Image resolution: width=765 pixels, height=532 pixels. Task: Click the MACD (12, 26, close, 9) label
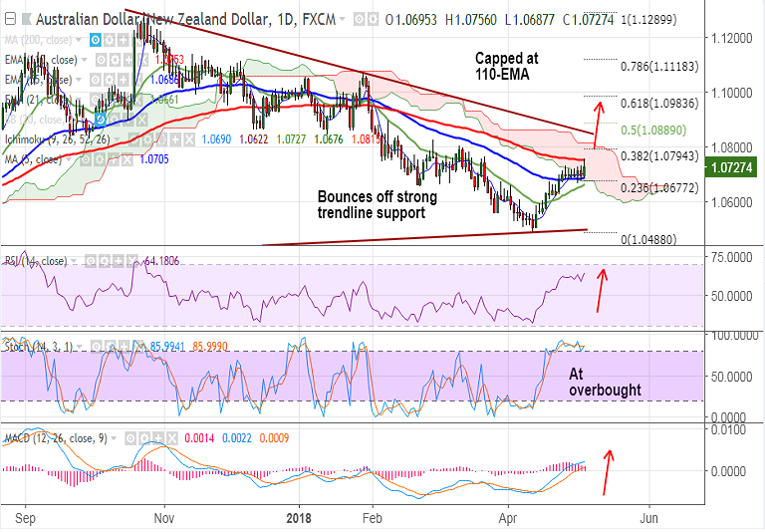point(56,438)
